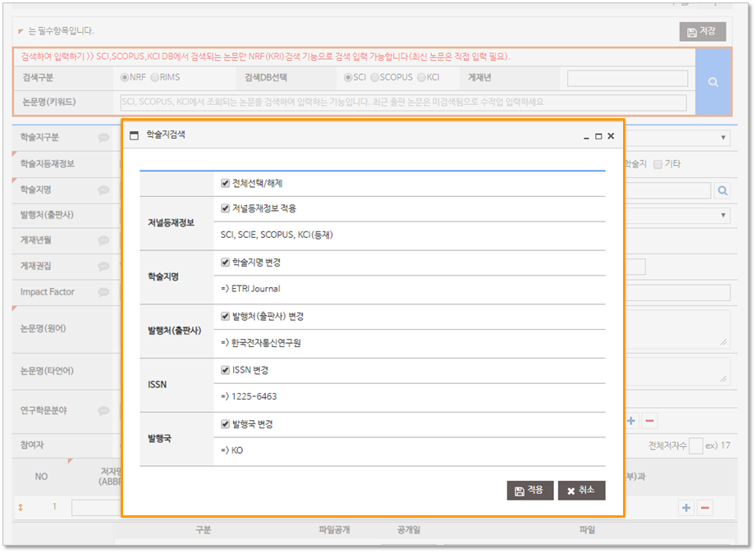Image resolution: width=756 pixels, height=553 pixels.
Task: Select the SCOPUS radio button
Action: [x=374, y=78]
